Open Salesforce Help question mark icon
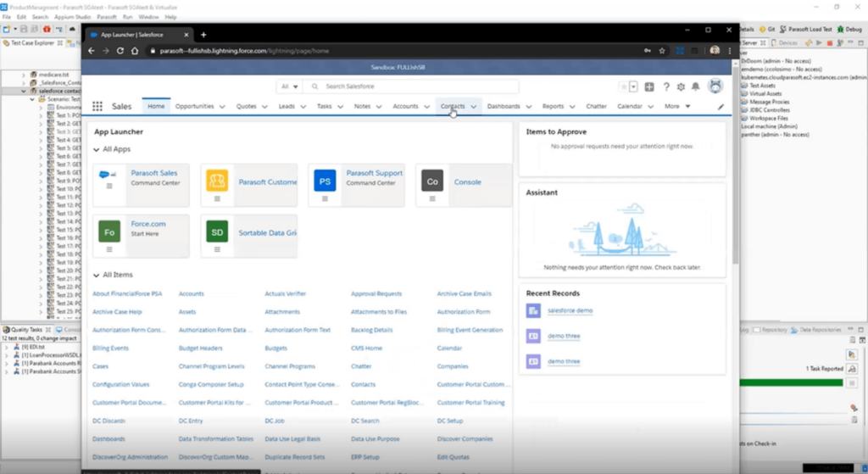The image size is (868, 474). (x=666, y=87)
